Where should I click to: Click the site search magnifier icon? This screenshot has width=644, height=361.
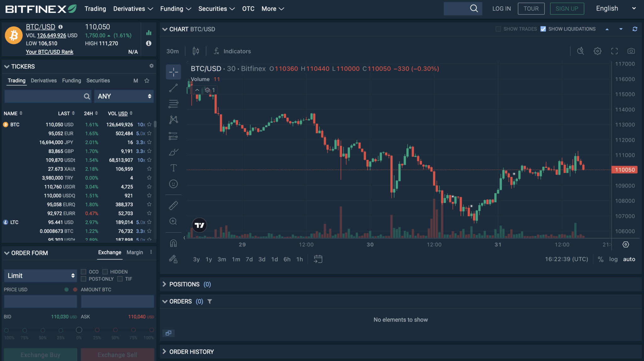pyautogui.click(x=474, y=8)
